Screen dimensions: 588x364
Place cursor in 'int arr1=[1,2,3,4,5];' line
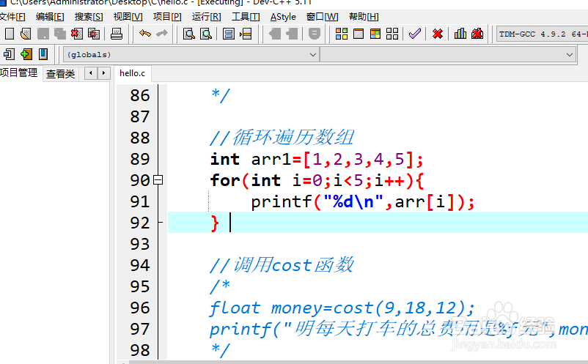coord(317,160)
